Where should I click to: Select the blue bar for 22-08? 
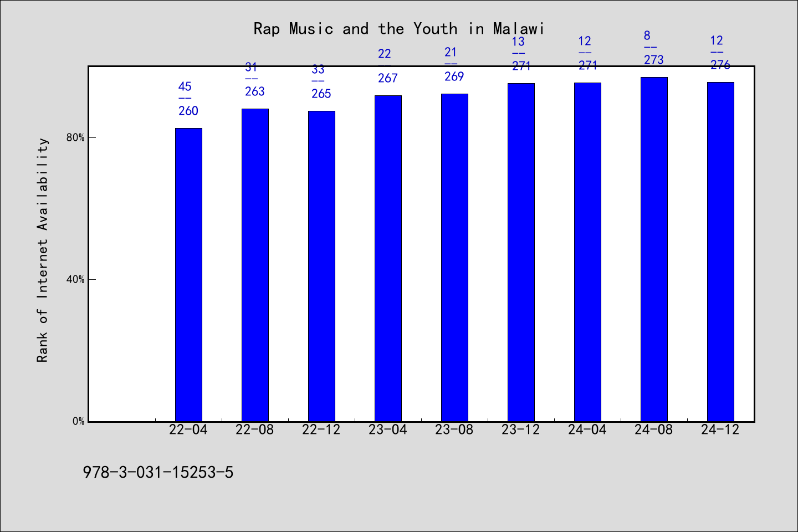(255, 265)
